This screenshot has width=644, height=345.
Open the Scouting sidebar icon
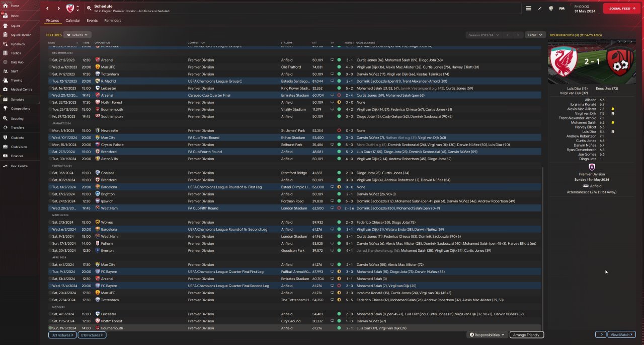click(x=5, y=119)
